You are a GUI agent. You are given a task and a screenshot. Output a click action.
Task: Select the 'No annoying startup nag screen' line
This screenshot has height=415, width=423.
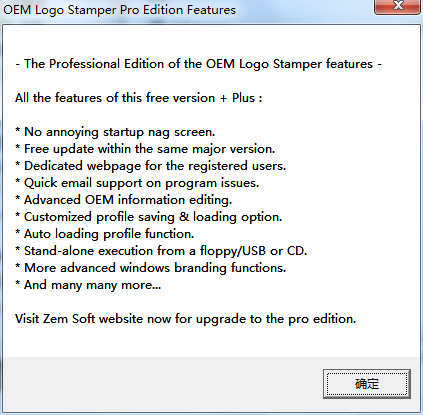(x=115, y=132)
